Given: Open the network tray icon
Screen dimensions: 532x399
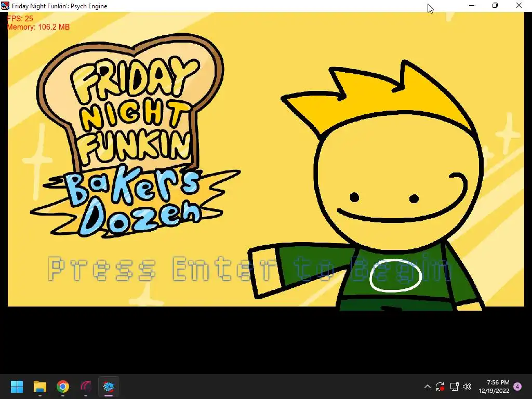Looking at the screenshot, I should [x=454, y=387].
